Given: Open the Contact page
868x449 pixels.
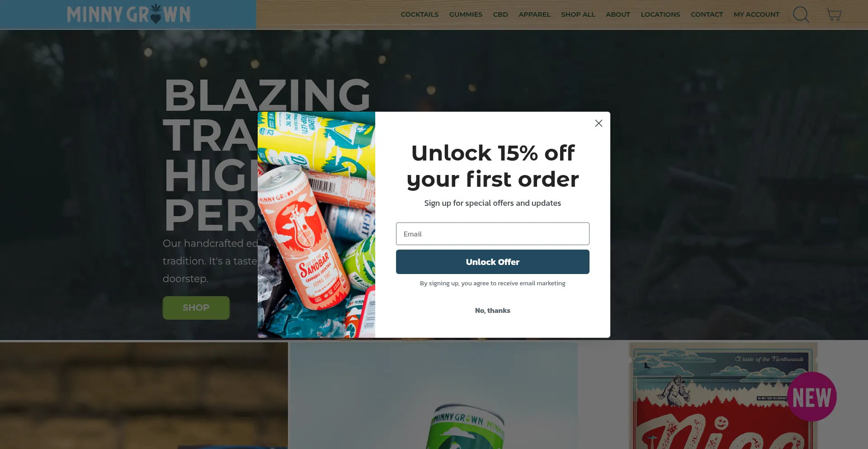Looking at the screenshot, I should pyautogui.click(x=707, y=14).
